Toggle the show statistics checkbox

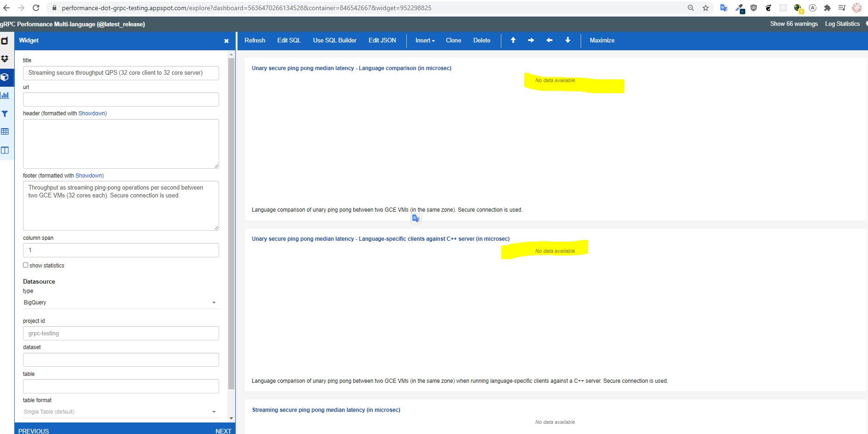point(26,265)
